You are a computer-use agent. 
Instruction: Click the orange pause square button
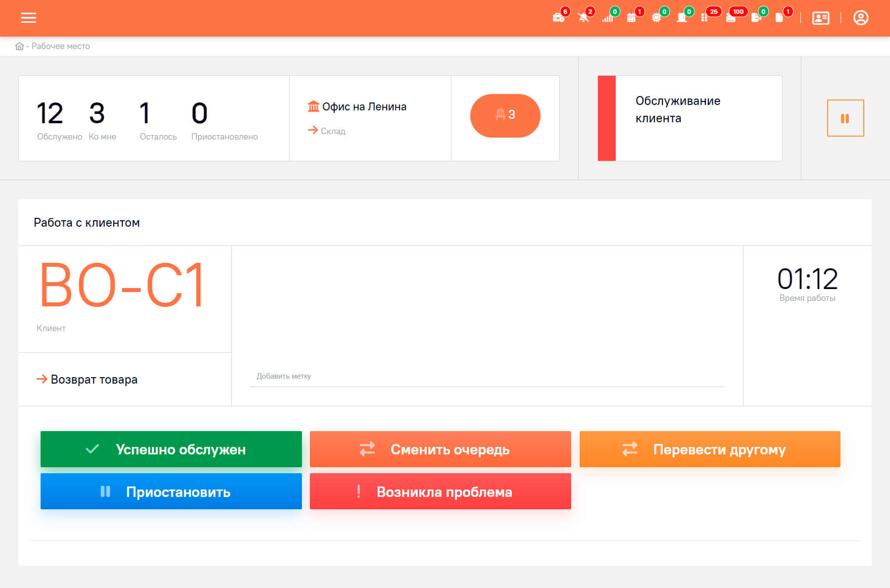[845, 118]
